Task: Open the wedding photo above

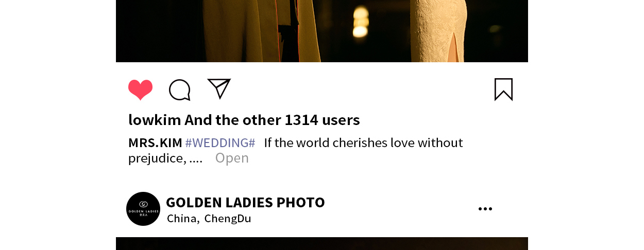Action: click(x=322, y=31)
